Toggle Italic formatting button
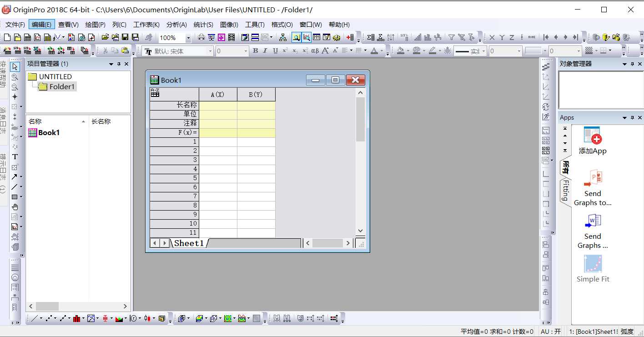Image resolution: width=644 pixels, height=337 pixels. pyautogui.click(x=265, y=50)
